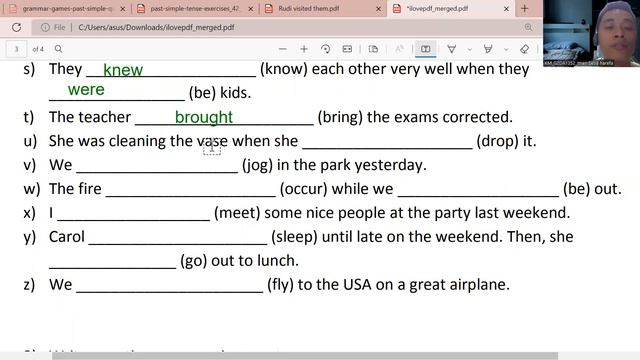Viewport: 640px width, 360px height.
Task: Rotate the PDF page
Action: 325,49
